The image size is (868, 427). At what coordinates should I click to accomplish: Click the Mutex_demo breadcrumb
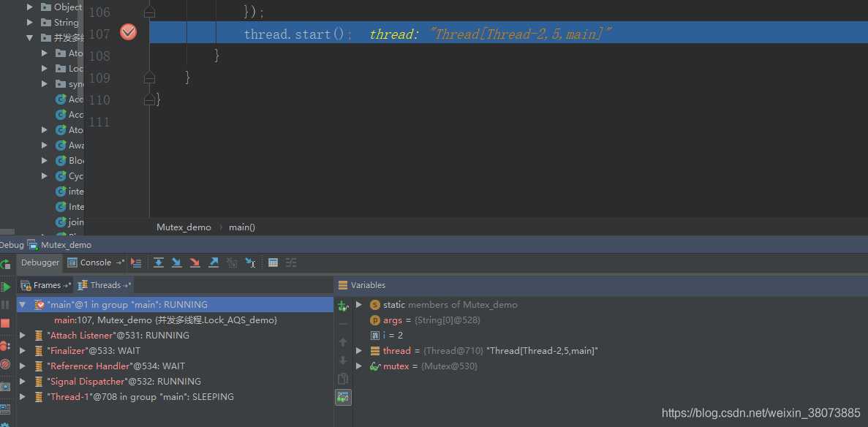point(184,227)
